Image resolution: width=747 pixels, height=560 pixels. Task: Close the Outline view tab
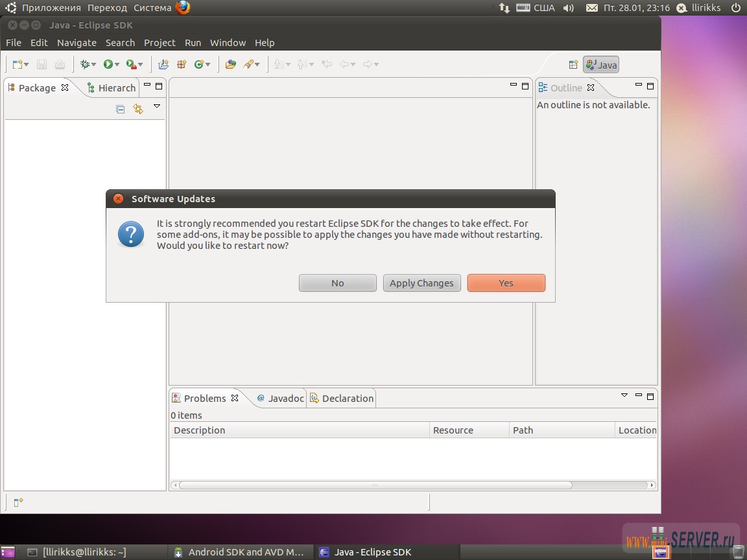click(591, 87)
